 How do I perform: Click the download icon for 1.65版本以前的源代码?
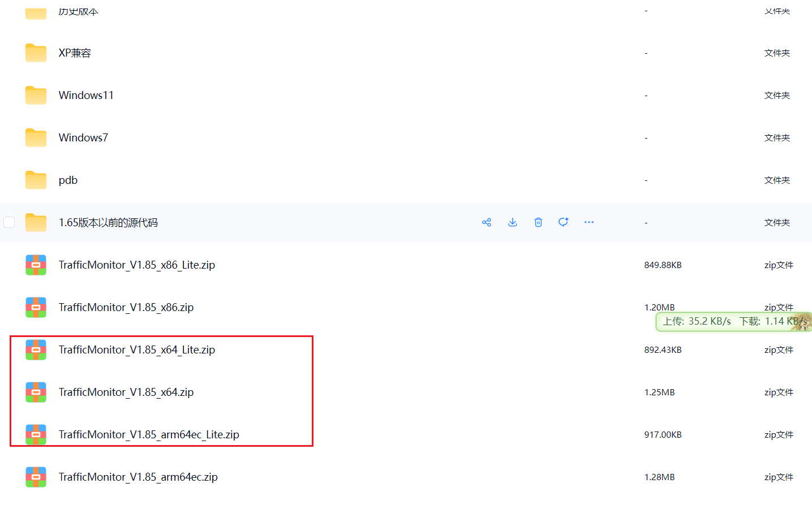[513, 222]
